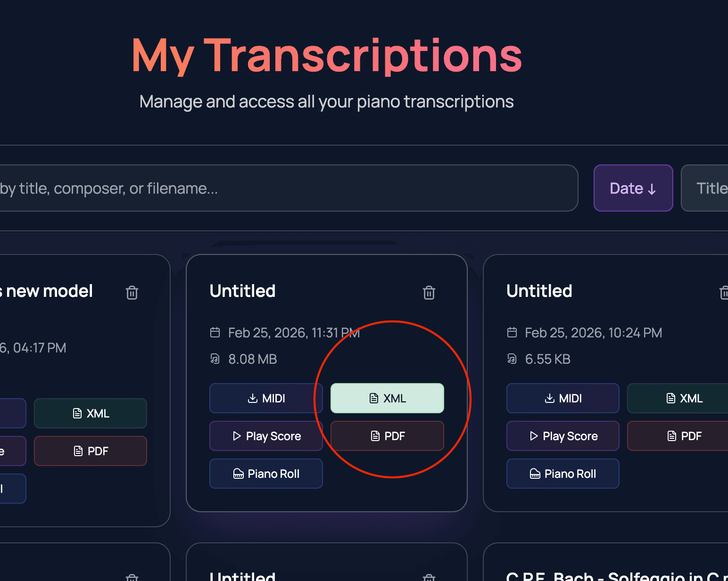Click the trash icon on the 'new model' card

pyautogui.click(x=132, y=293)
